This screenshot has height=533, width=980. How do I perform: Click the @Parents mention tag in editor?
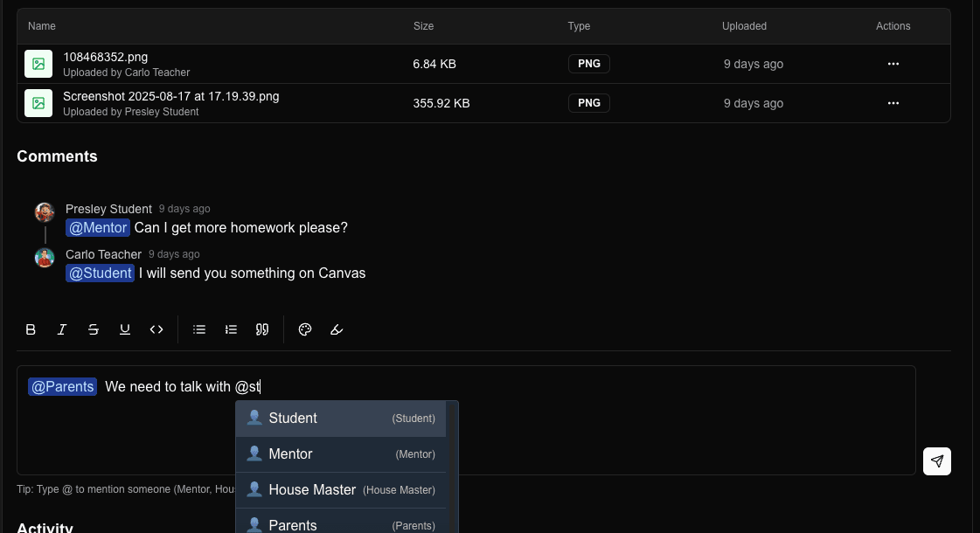[62, 387]
